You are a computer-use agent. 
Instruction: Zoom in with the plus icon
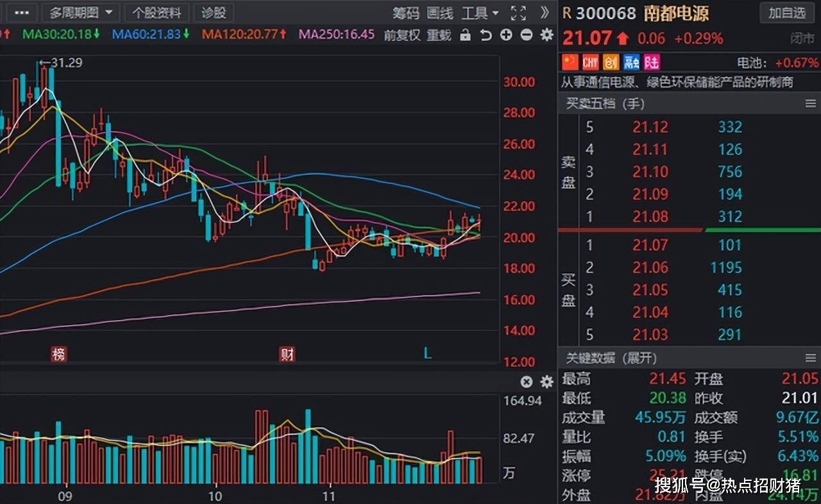[x=506, y=35]
